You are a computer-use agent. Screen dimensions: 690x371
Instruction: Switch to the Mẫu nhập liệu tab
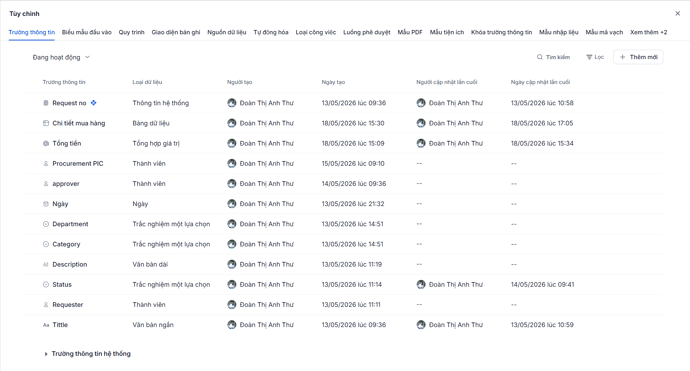(x=559, y=32)
